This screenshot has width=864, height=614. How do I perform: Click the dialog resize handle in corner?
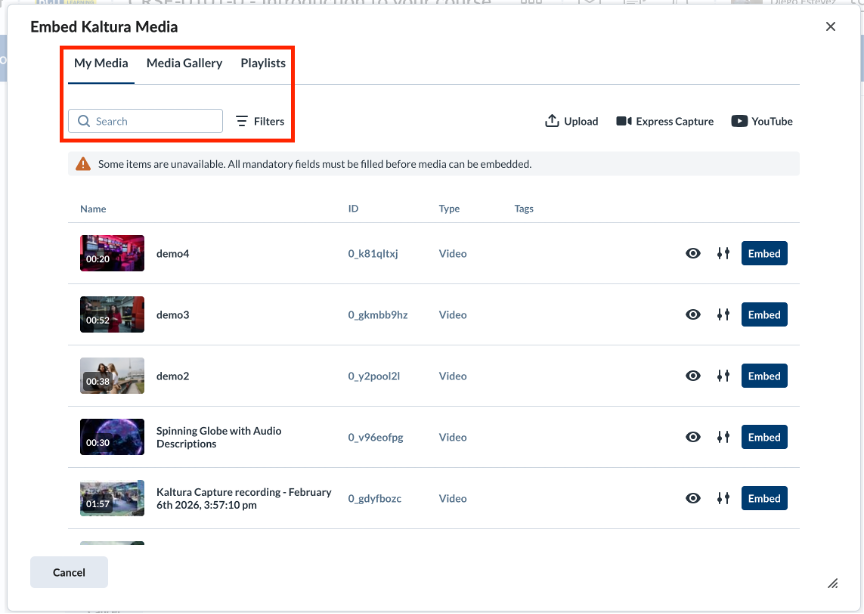coord(833,583)
